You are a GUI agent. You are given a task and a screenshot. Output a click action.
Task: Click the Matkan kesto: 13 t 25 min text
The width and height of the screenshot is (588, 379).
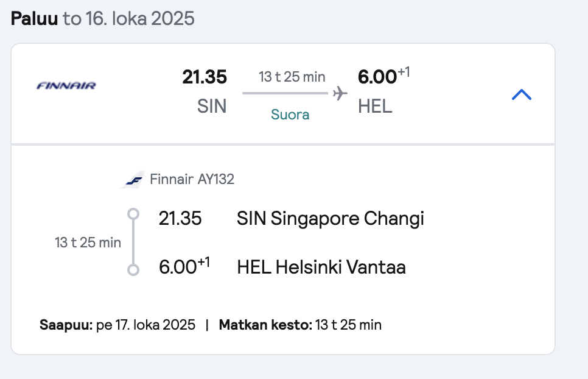click(300, 325)
